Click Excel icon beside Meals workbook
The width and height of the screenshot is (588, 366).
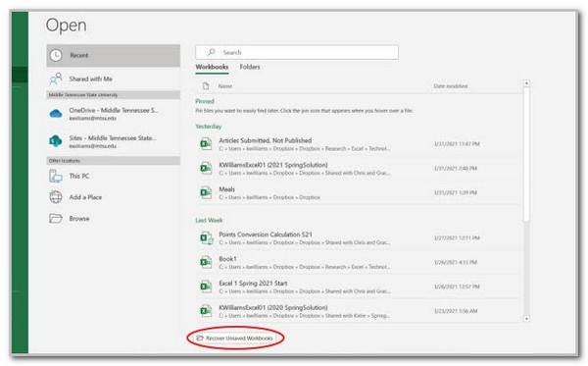(x=206, y=192)
